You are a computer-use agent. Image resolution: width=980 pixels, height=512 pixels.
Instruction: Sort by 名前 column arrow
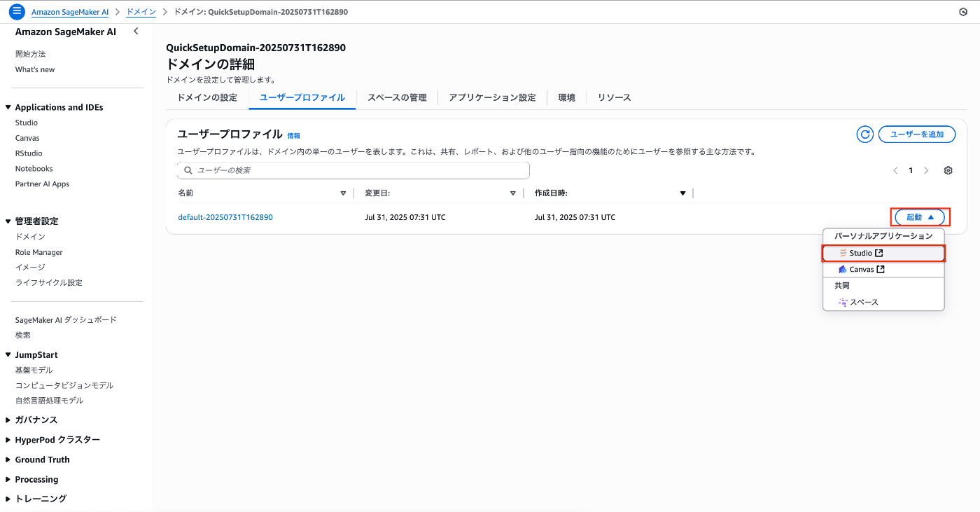point(343,193)
